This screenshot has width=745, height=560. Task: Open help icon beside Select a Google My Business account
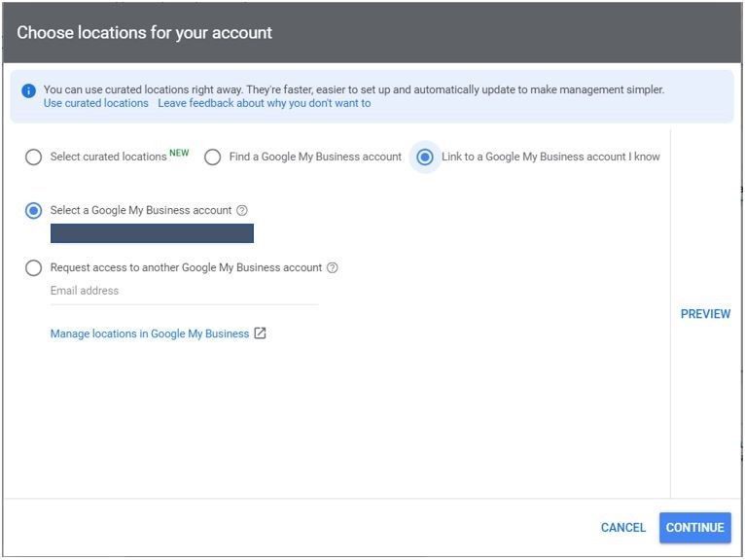242,210
